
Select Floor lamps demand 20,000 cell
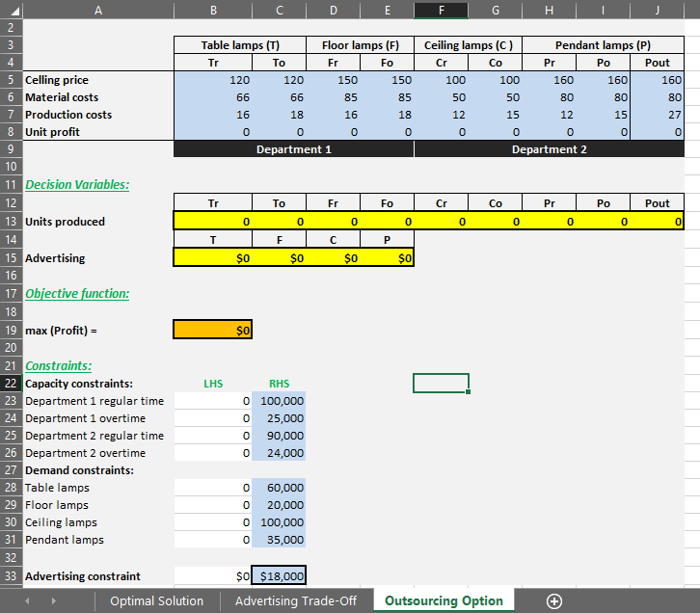click(x=279, y=505)
